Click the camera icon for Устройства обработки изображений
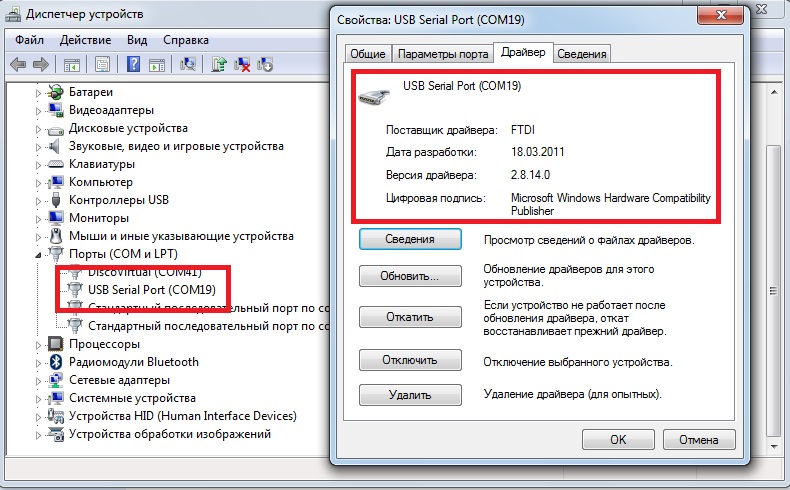 55,434
